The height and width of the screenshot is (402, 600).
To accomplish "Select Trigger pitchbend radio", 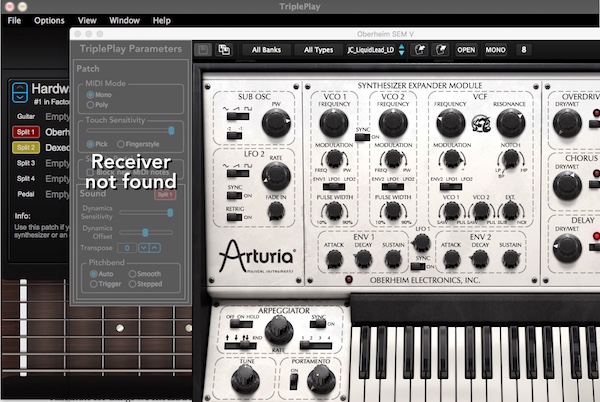I will tap(93, 284).
